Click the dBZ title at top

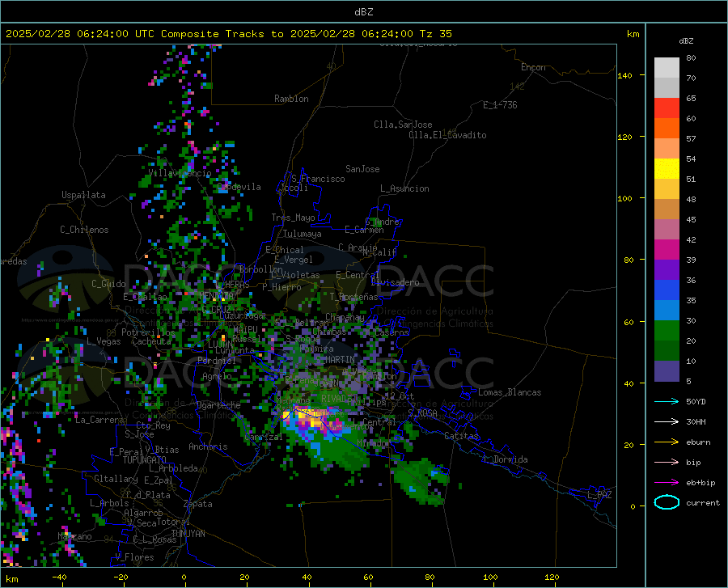coord(363,12)
